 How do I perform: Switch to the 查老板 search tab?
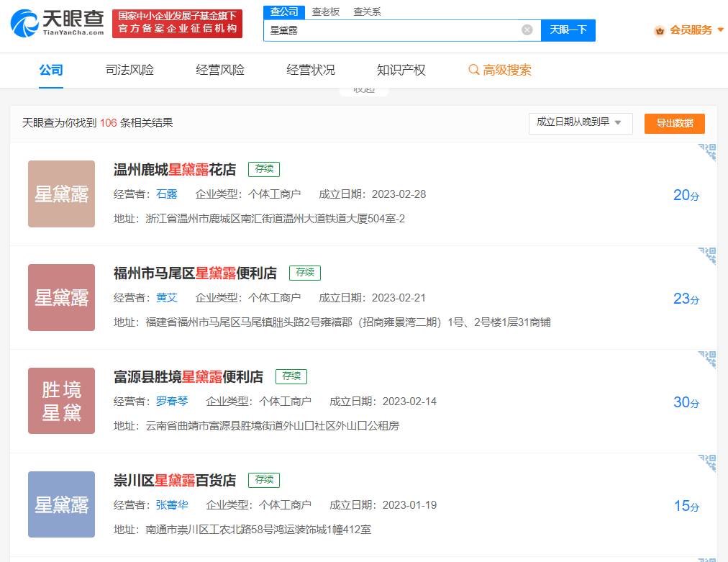(325, 12)
